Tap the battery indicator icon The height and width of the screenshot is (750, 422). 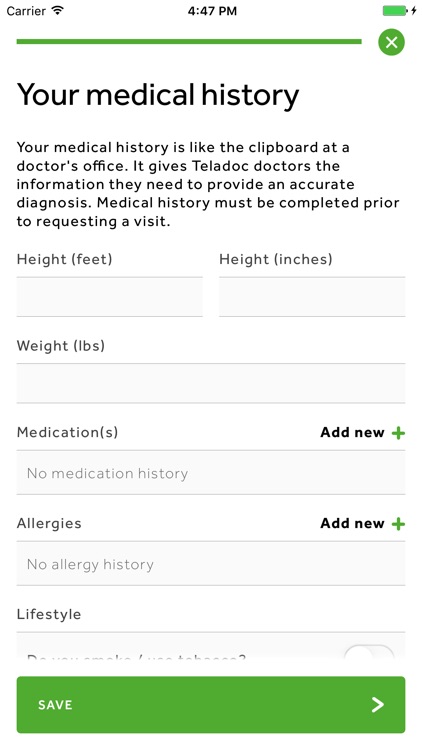coord(395,11)
